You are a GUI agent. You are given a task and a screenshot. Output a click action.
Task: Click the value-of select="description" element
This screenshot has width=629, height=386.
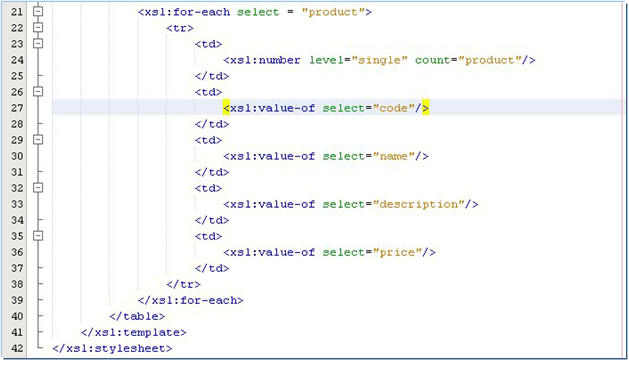coord(351,204)
